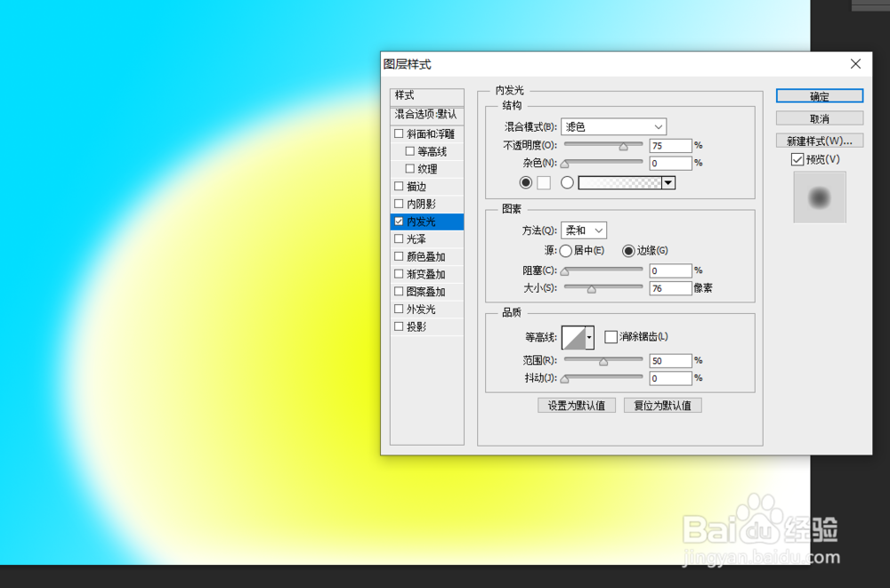Select the solid color radio button
This screenshot has width=890, height=588.
pyautogui.click(x=526, y=182)
